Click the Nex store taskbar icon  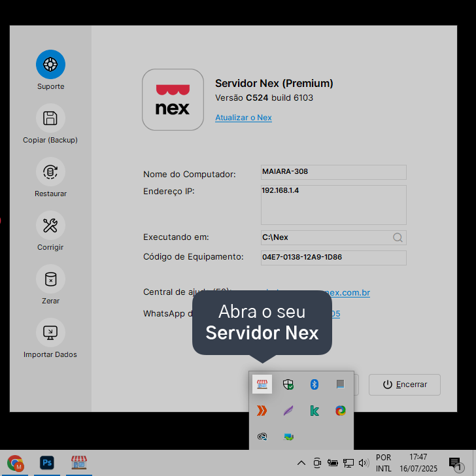(79, 463)
